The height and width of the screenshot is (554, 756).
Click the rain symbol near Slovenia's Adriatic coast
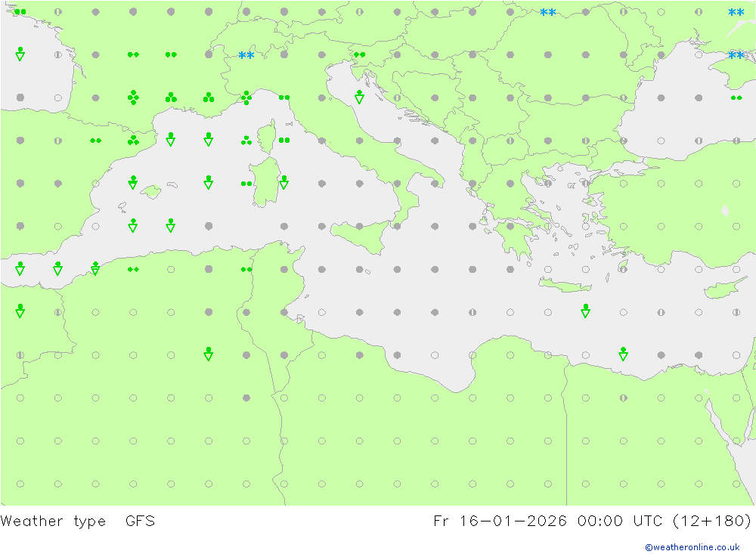tap(359, 54)
